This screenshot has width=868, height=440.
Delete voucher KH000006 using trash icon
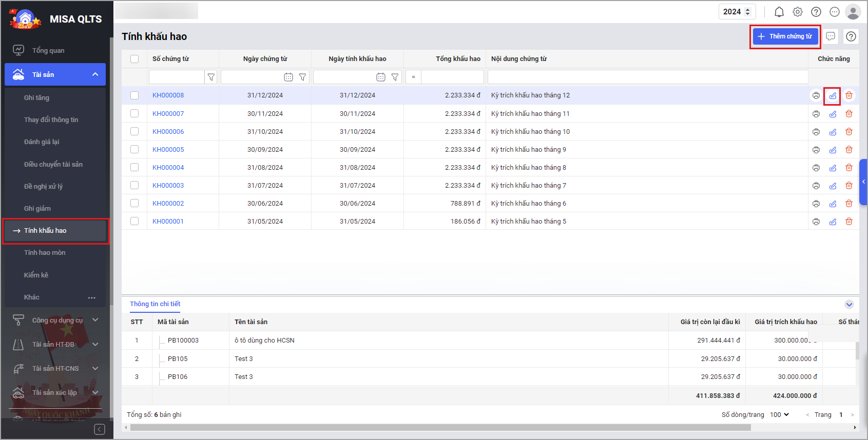[849, 132]
